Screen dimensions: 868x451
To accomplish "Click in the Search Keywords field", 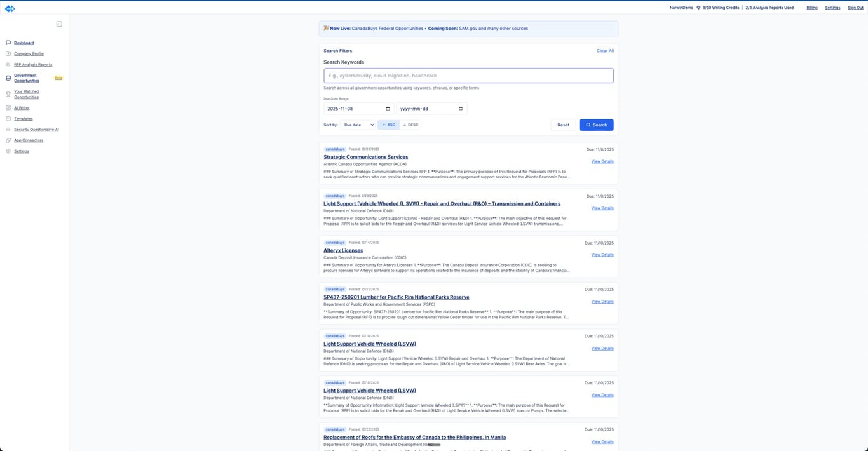I will [x=468, y=76].
